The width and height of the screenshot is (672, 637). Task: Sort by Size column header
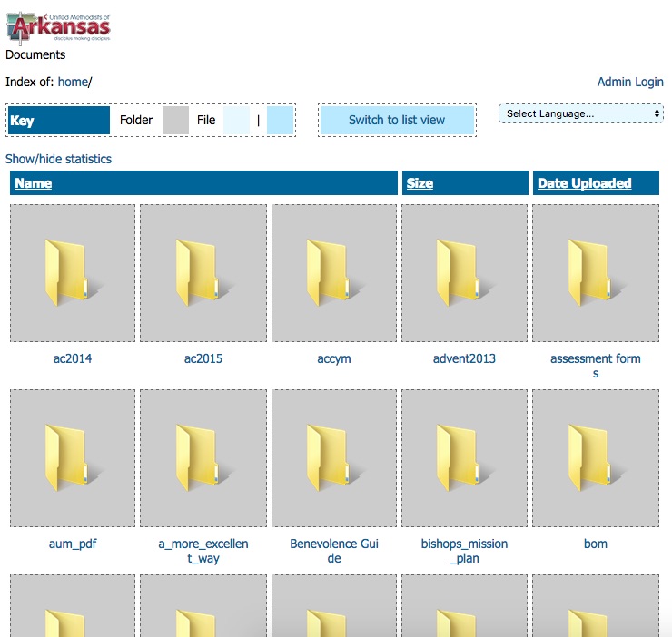point(420,183)
